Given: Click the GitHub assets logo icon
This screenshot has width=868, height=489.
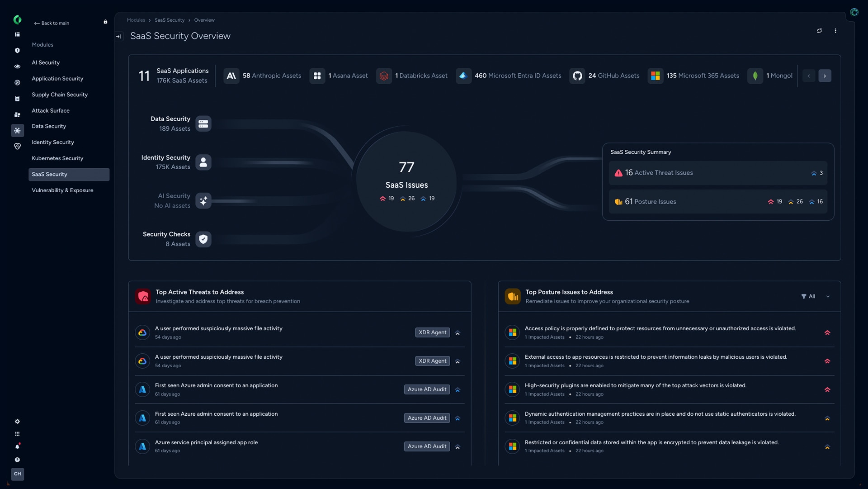Looking at the screenshot, I should tap(577, 76).
